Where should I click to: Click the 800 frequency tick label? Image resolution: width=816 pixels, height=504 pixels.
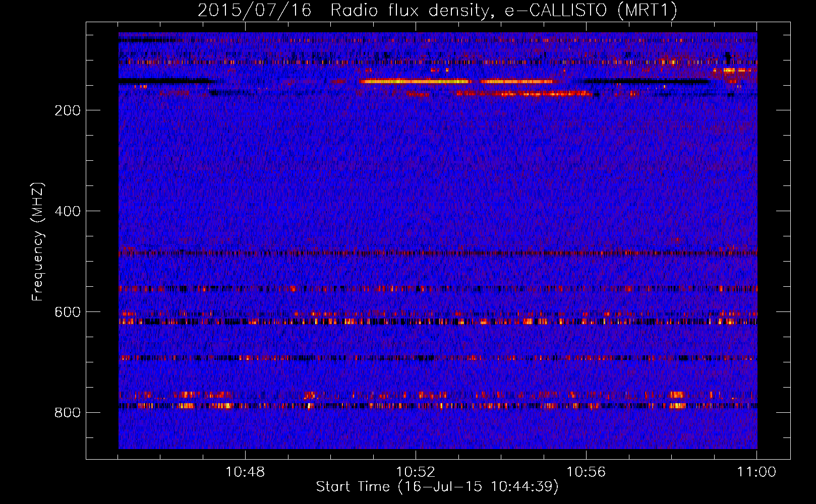[x=68, y=413]
